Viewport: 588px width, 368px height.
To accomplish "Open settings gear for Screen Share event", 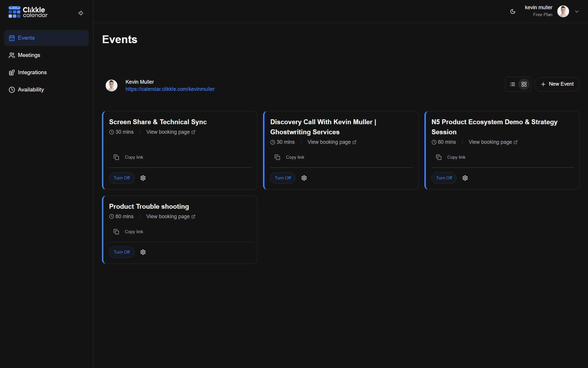I will pyautogui.click(x=143, y=178).
